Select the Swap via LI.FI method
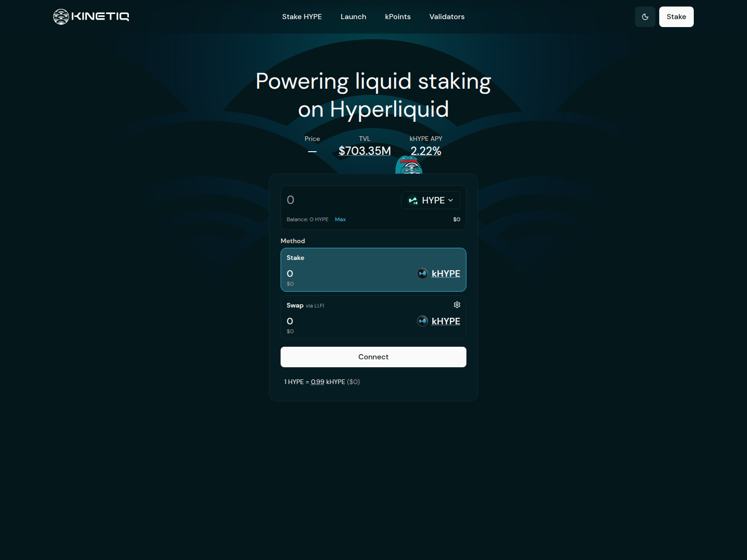The width and height of the screenshot is (747, 560). point(373,317)
